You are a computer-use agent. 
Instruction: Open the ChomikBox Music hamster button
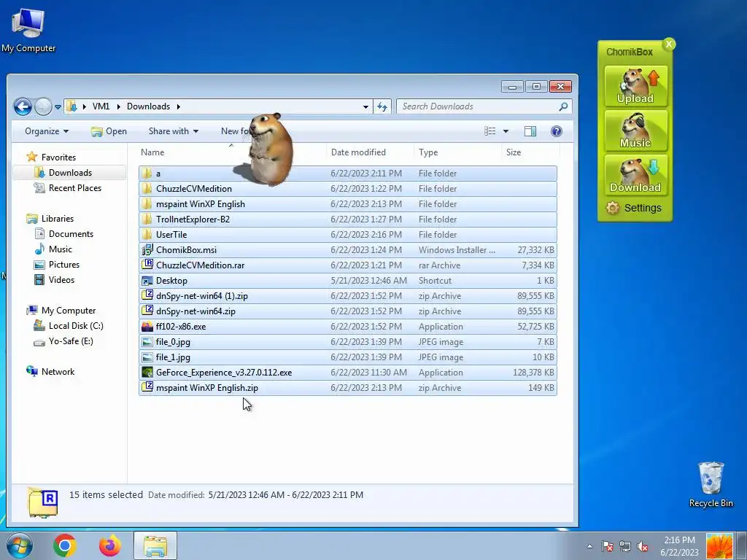pos(635,131)
